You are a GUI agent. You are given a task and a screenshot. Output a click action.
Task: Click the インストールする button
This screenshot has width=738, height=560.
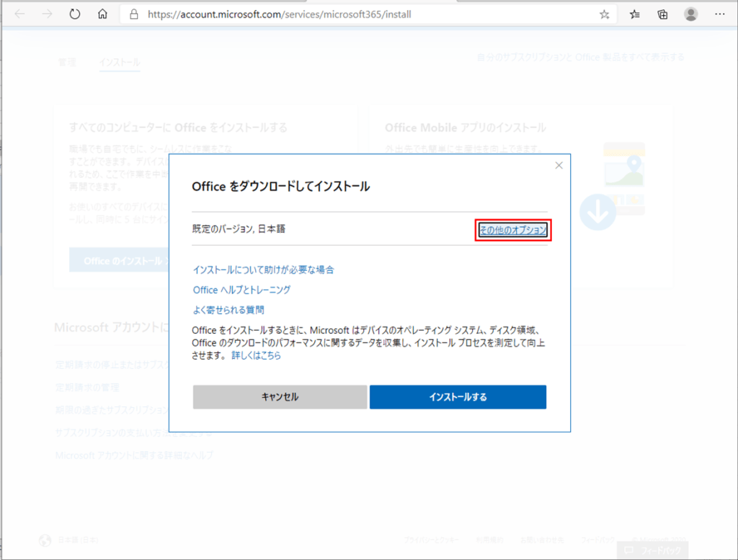point(458,397)
